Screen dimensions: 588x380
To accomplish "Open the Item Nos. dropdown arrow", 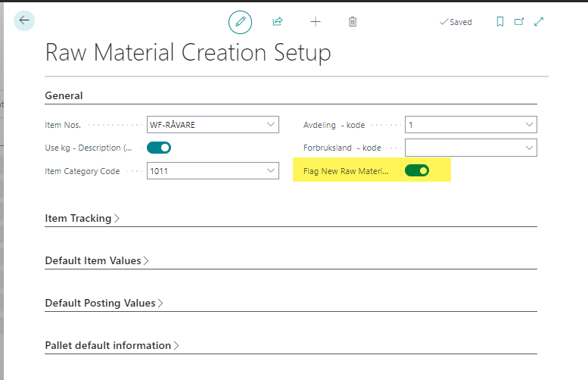I will pyautogui.click(x=271, y=125).
